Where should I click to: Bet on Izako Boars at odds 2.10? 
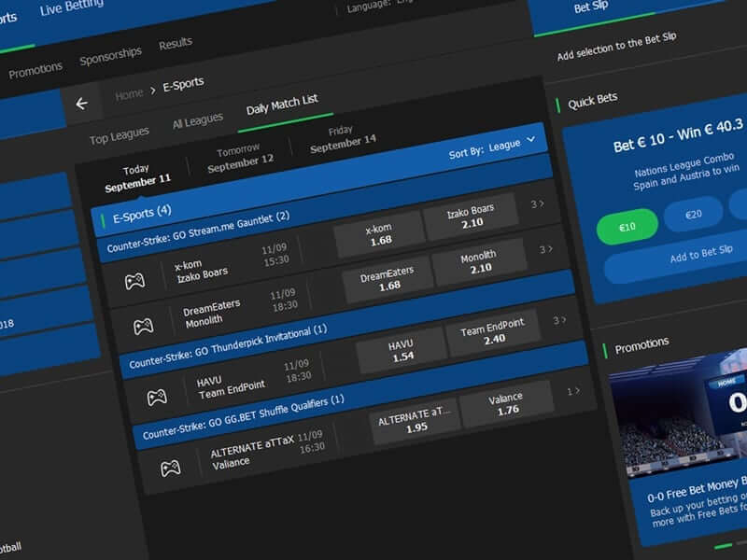coord(472,216)
